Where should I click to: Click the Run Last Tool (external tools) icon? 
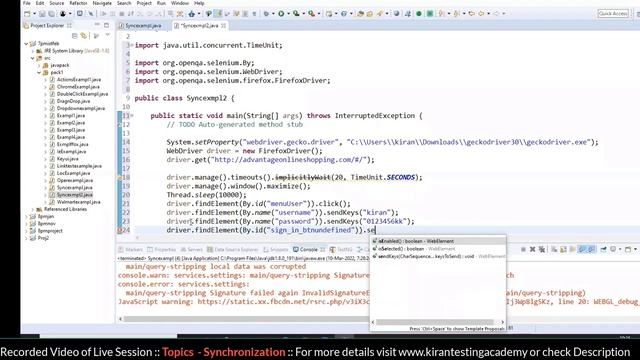[312, 14]
